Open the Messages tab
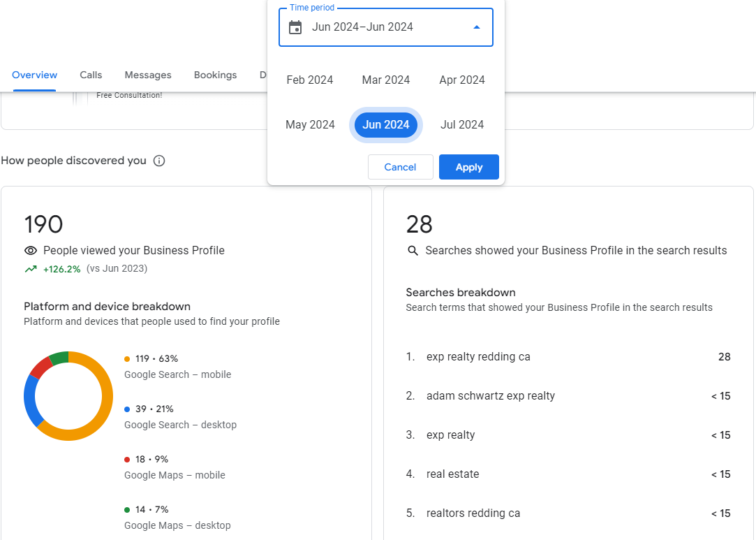Viewport: 756px width, 540px height. coord(148,75)
